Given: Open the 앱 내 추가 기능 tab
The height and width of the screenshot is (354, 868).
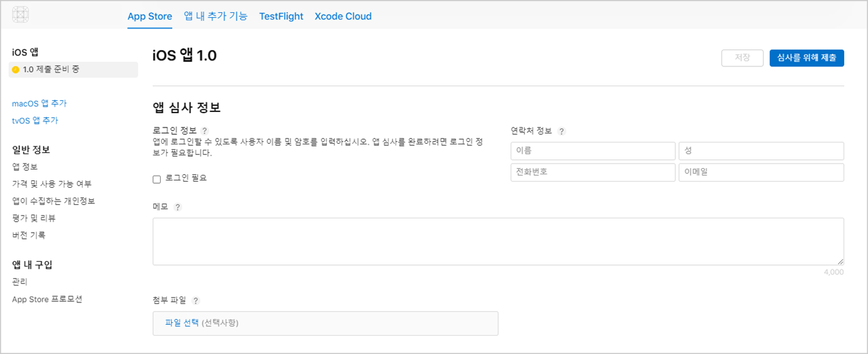Looking at the screenshot, I should (x=216, y=16).
